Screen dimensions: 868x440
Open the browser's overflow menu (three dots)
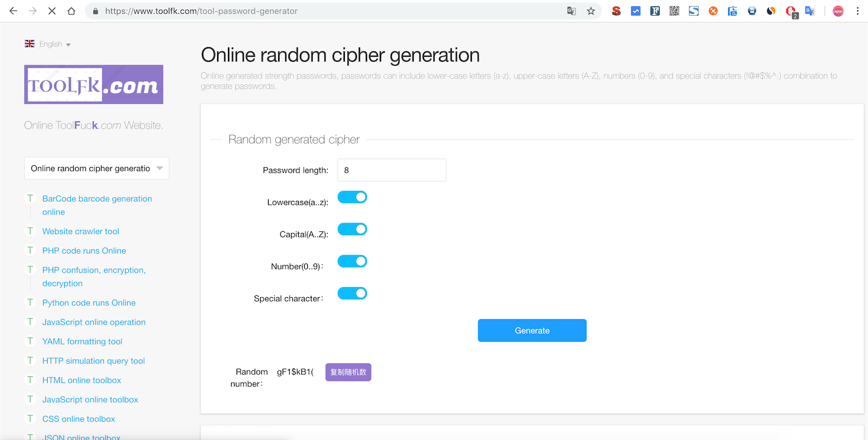(858, 10)
